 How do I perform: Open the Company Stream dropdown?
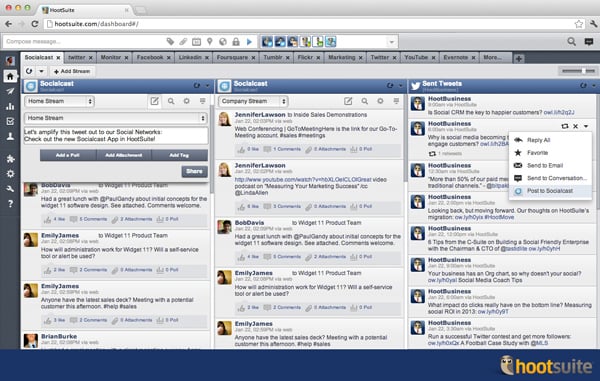253,101
